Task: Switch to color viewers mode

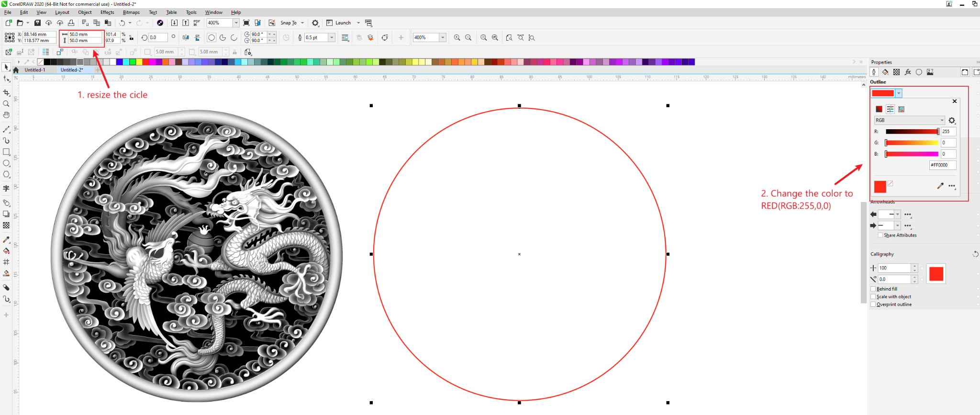Action: (879, 109)
